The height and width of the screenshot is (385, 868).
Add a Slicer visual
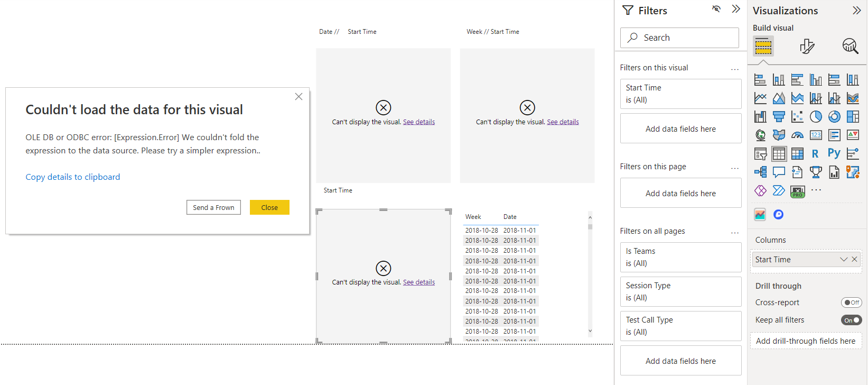click(x=760, y=154)
